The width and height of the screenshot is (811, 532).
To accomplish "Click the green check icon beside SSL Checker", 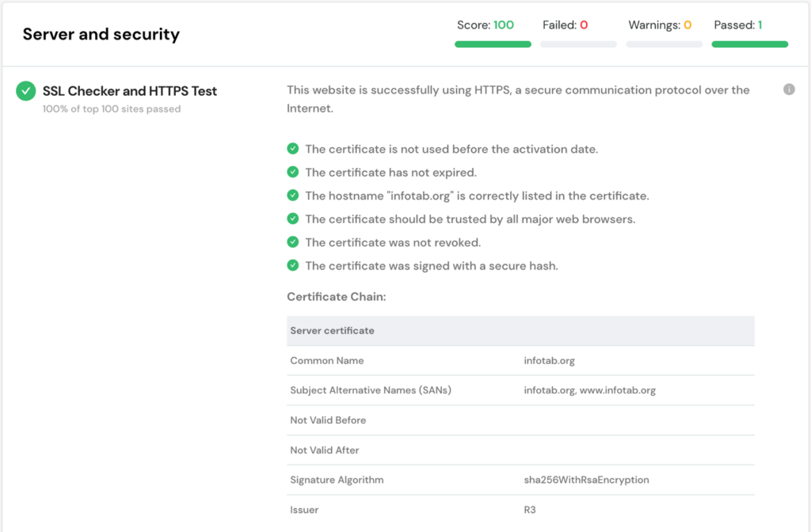I will (x=26, y=91).
